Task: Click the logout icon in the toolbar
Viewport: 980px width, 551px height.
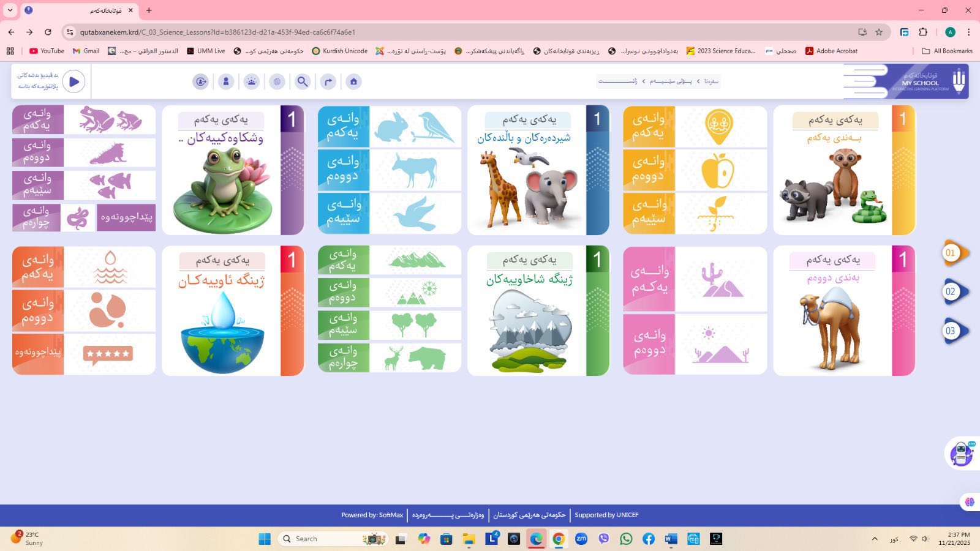Action: (200, 81)
